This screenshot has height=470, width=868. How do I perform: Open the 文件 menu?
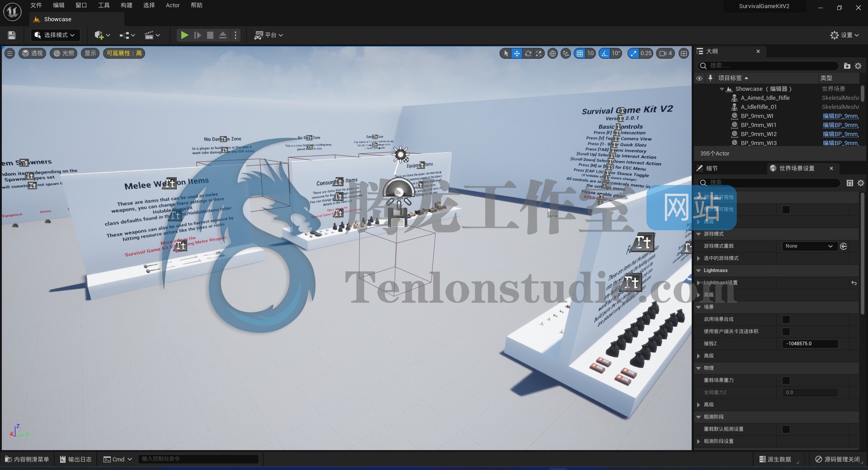[x=36, y=5]
